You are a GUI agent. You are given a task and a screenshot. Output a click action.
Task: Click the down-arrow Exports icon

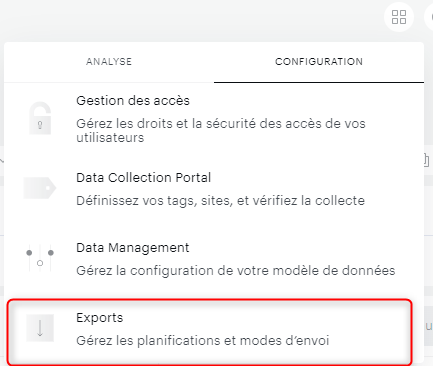click(x=40, y=328)
